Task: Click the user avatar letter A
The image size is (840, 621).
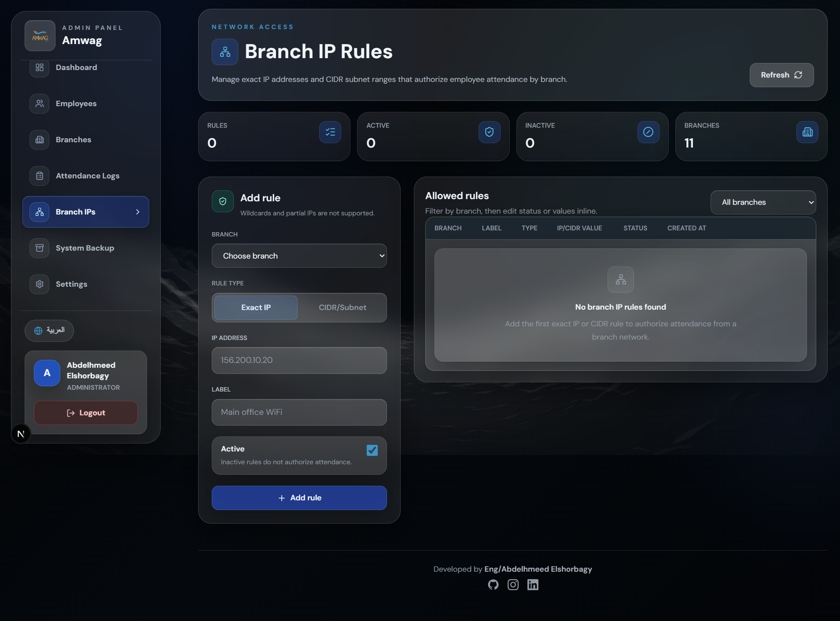Action: click(x=47, y=373)
